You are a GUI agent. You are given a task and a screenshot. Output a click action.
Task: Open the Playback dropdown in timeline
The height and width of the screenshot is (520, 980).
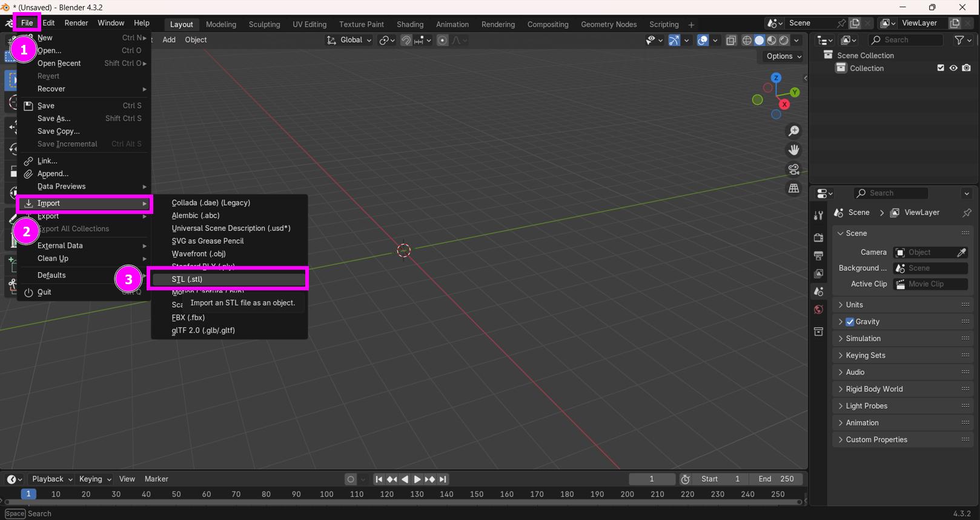tap(52, 479)
